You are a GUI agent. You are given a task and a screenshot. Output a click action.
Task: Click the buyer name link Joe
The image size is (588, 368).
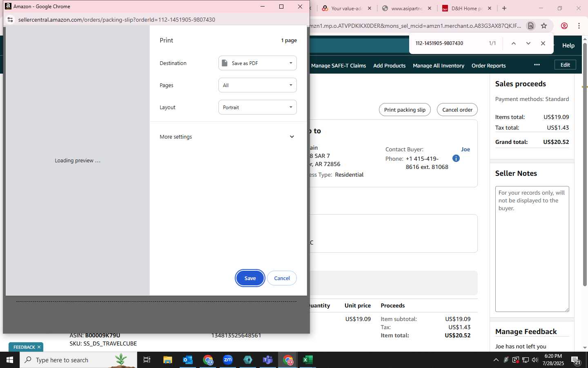(465, 149)
